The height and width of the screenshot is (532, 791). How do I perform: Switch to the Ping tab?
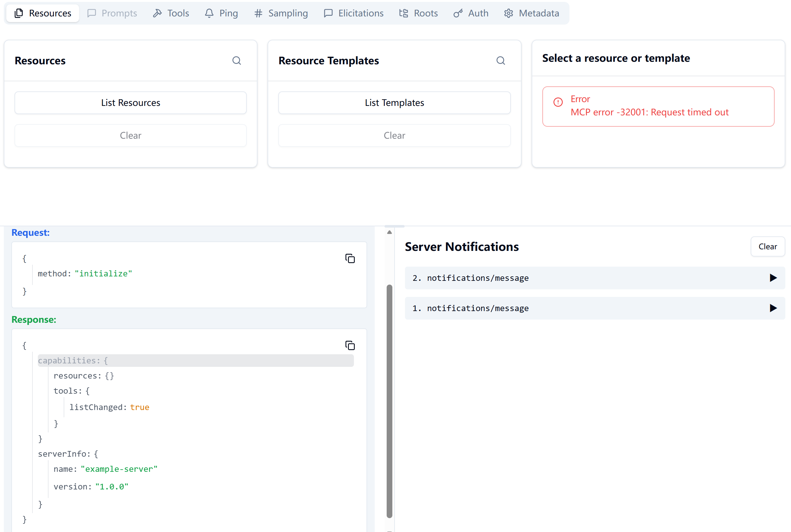[222, 13]
